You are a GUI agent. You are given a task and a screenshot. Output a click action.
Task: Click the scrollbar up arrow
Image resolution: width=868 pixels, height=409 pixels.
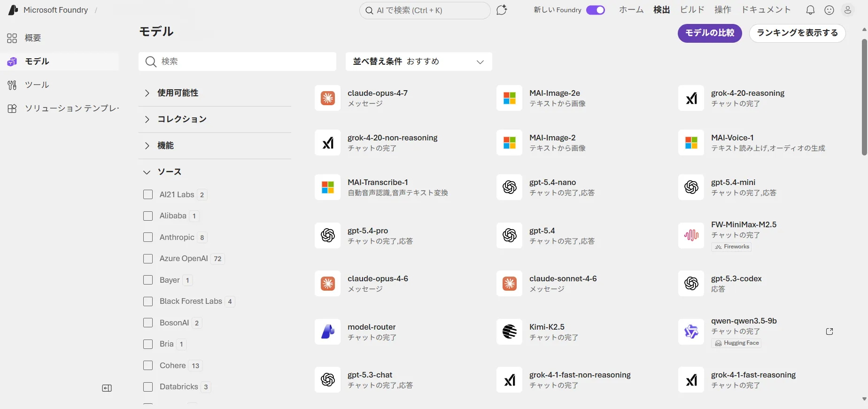pyautogui.click(x=864, y=29)
